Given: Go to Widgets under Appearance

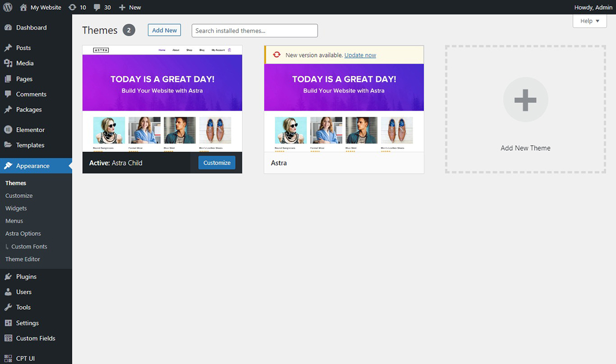Looking at the screenshot, I should coord(16,209).
